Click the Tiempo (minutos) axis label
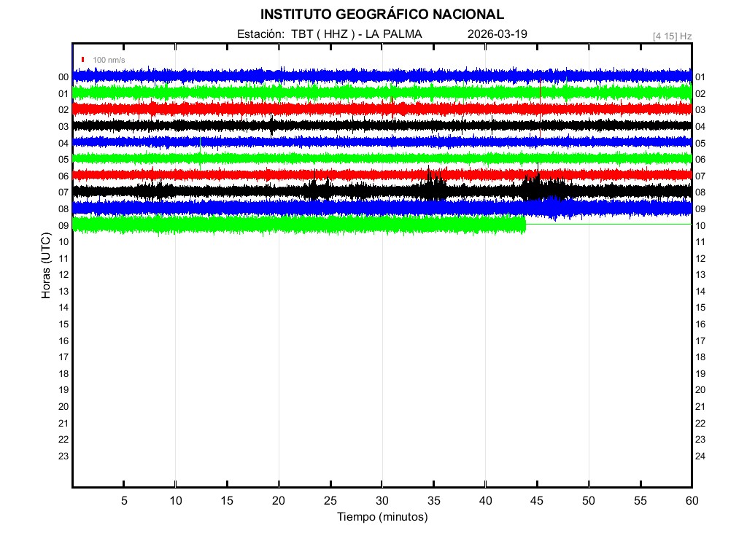This screenshot has height=560, width=747. 382,517
